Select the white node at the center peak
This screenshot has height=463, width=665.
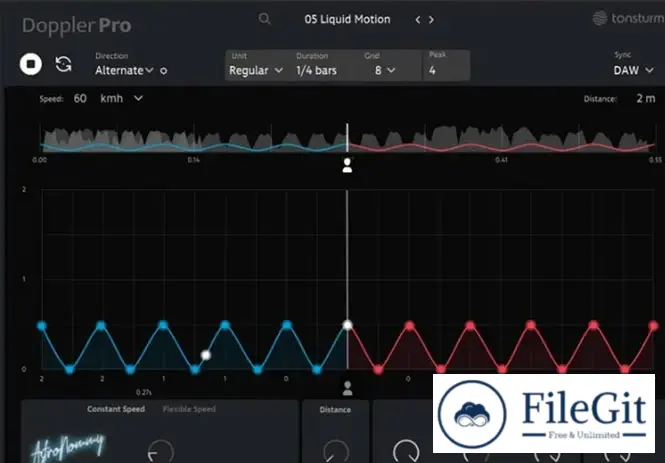coord(347,325)
